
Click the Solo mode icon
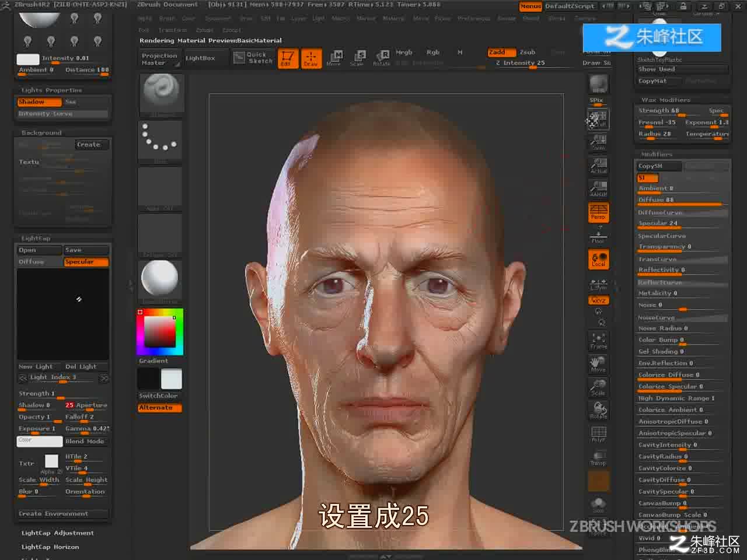tap(598, 505)
